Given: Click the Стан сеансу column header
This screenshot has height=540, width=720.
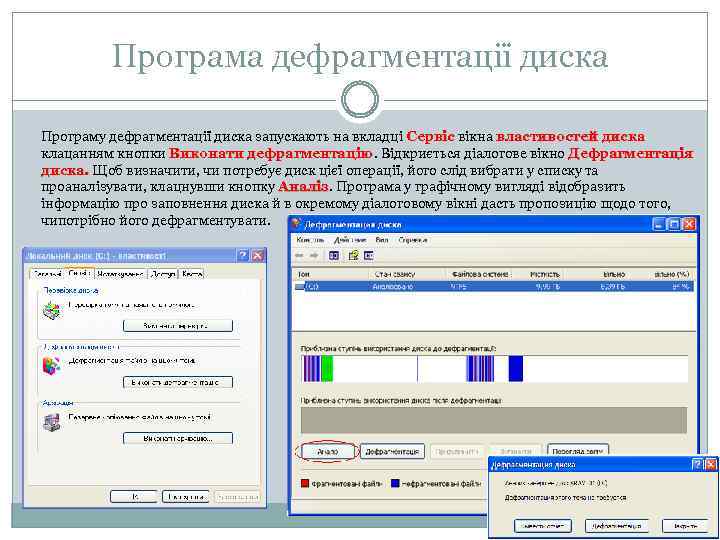Looking at the screenshot, I should pyautogui.click(x=407, y=274).
